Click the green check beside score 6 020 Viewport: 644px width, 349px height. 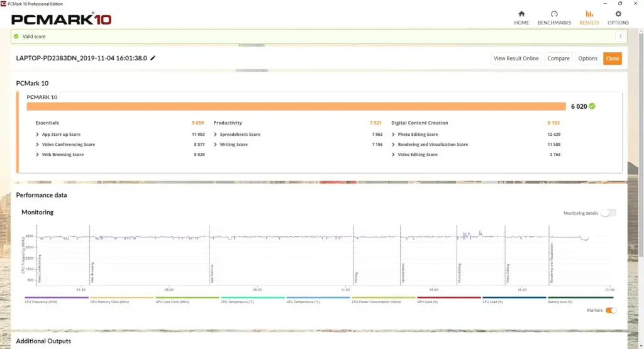pos(592,106)
